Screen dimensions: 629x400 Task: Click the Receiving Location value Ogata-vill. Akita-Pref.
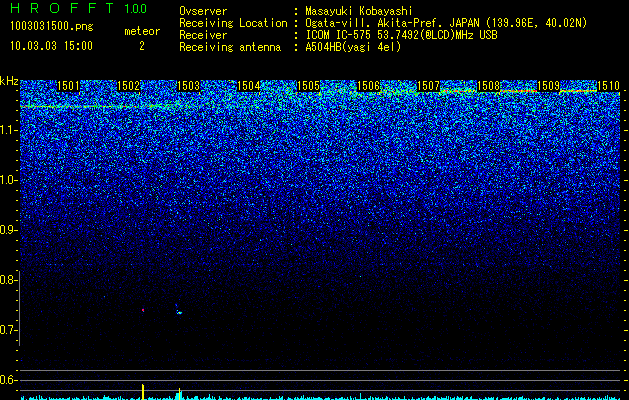pyautogui.click(x=375, y=23)
